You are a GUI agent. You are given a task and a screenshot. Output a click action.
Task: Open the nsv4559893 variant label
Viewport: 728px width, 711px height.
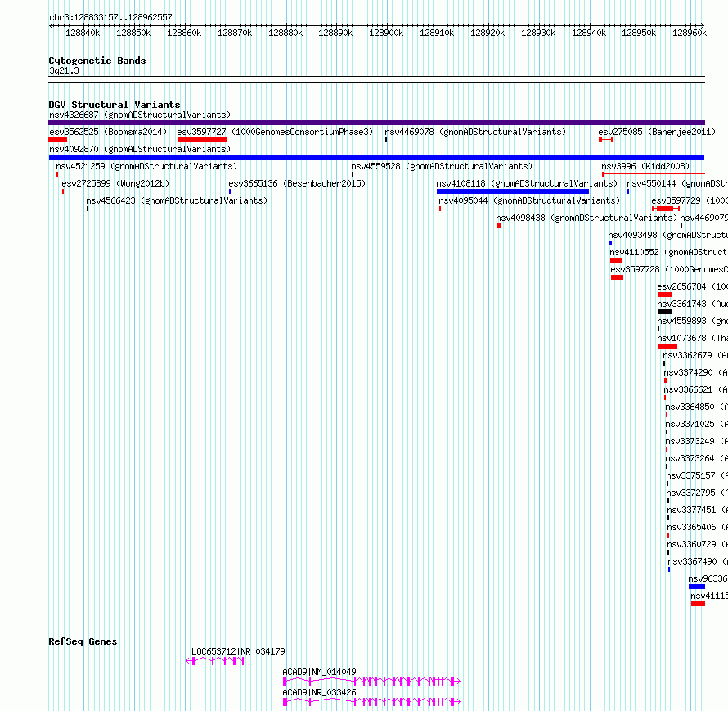(692, 321)
